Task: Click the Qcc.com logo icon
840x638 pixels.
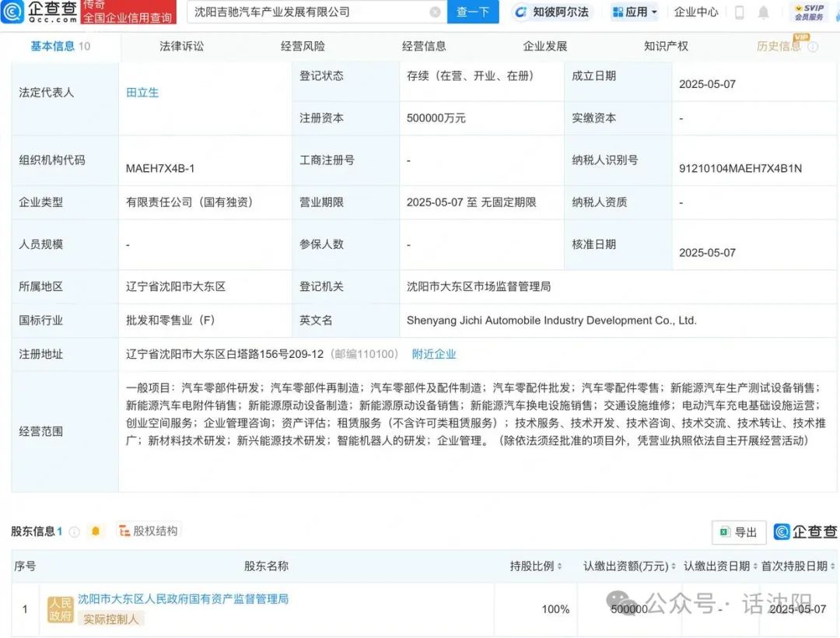Action: (12, 12)
